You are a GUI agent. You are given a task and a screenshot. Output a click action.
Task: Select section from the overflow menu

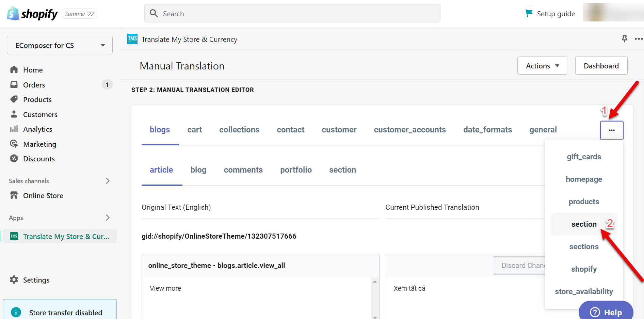(583, 224)
